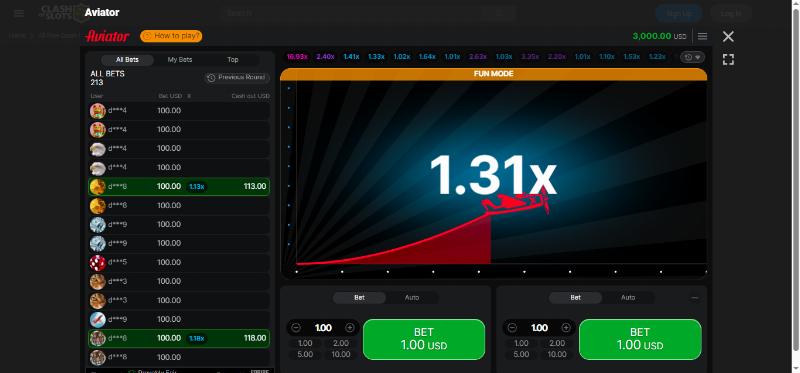Select Bet mode in right panel

(576, 297)
